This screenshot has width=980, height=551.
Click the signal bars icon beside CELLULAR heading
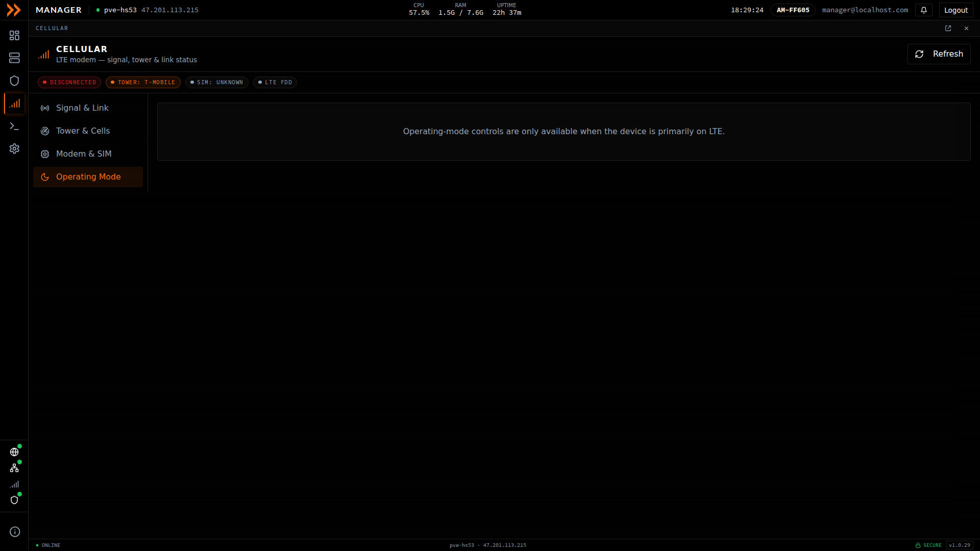pos(44,55)
